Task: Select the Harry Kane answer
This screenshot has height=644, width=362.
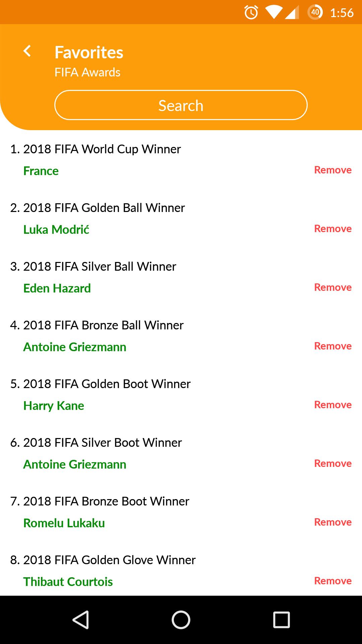Action: (x=54, y=406)
